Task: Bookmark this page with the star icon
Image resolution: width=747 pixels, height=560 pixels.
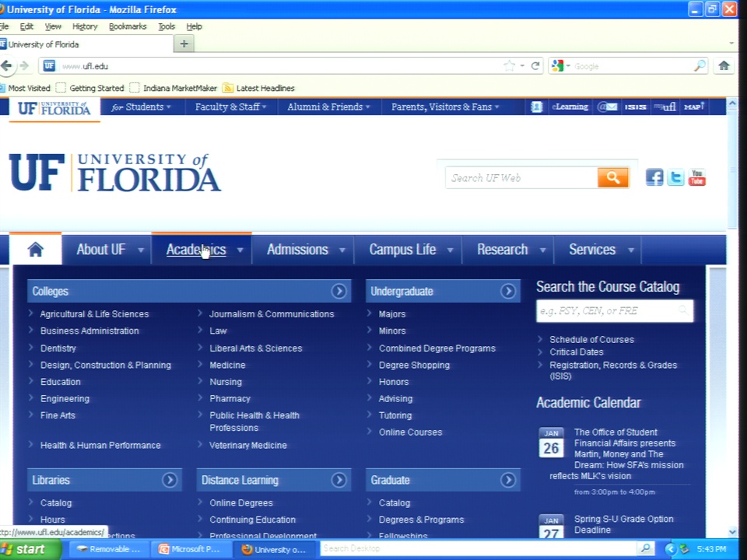Action: coord(509,65)
